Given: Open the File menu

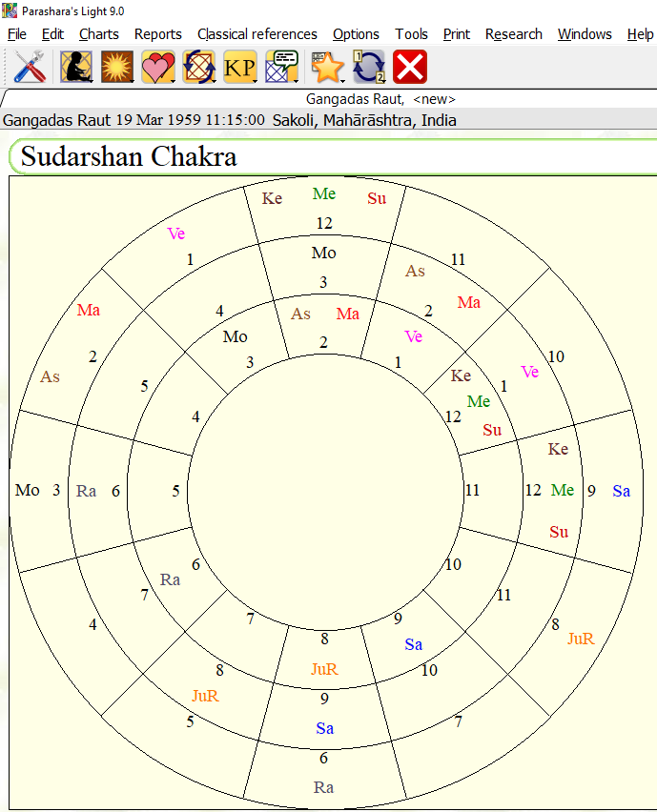Looking at the screenshot, I should 17,34.
